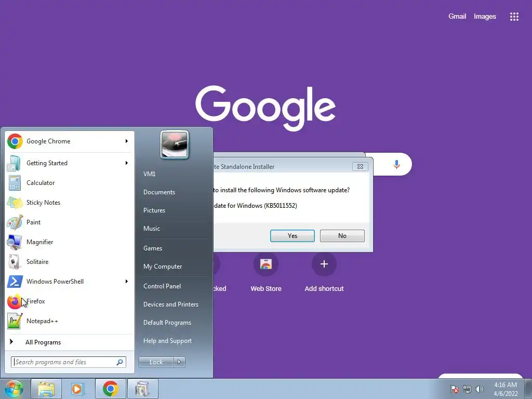
Task: Open Help and Support
Action: click(167, 341)
